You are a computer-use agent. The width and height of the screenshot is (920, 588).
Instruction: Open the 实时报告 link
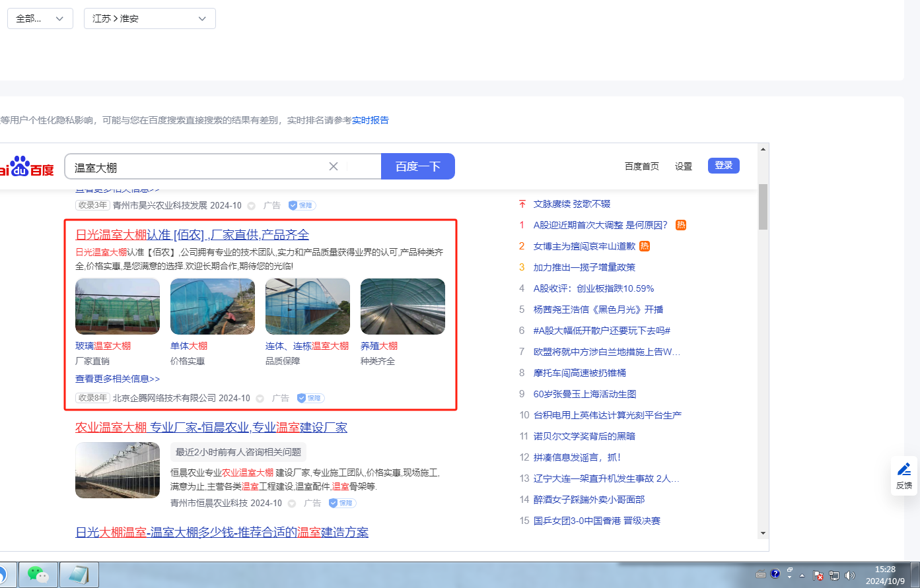[370, 120]
